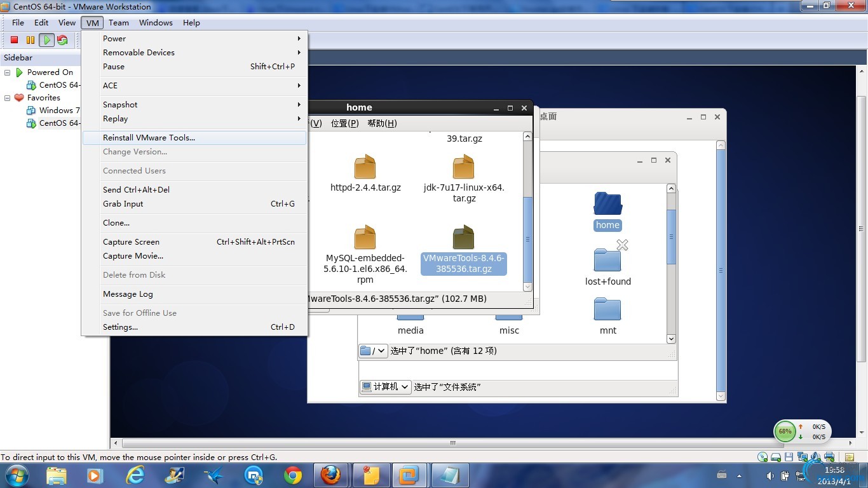Image resolution: width=868 pixels, height=488 pixels.
Task: Click the sound card status icon
Action: [815, 457]
